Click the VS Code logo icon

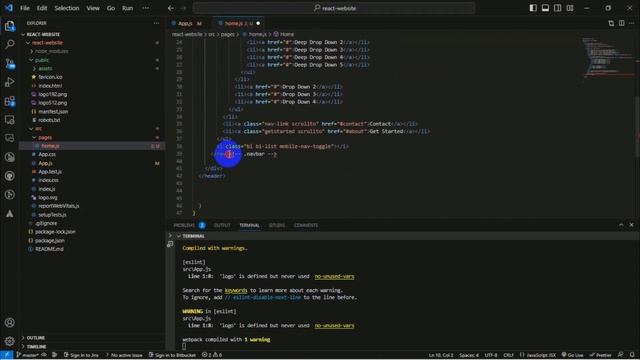click(9, 8)
